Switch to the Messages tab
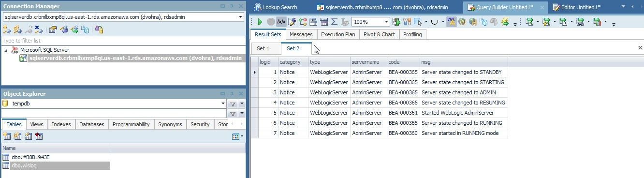 click(301, 34)
